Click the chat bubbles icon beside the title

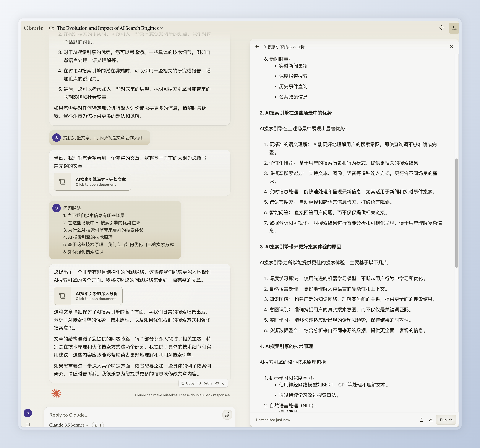click(51, 28)
